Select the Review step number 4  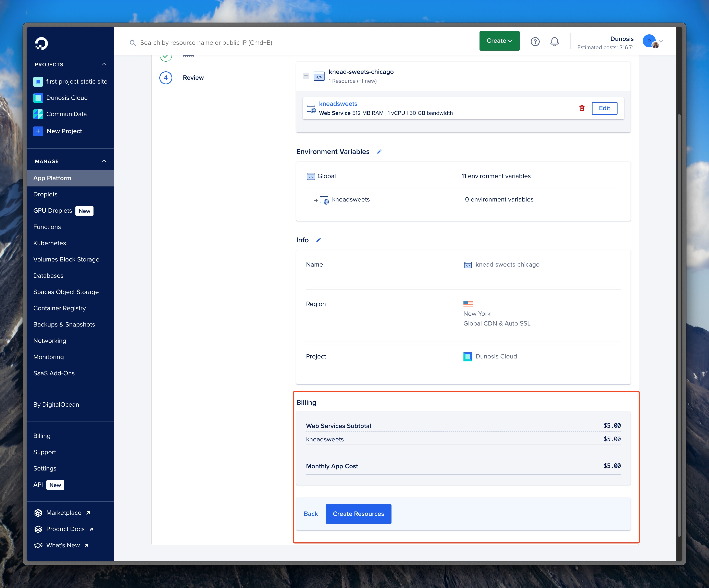[x=166, y=78]
